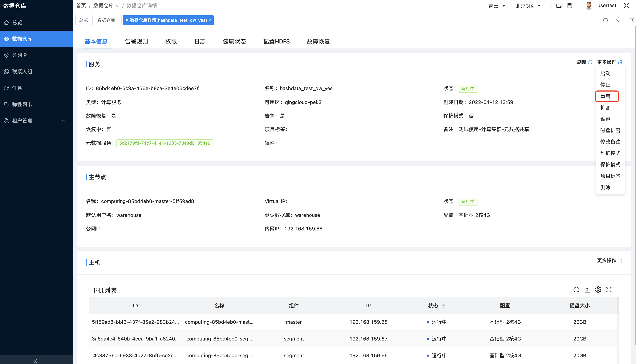Toggle browser fullscreen icon next to usertest
The width and height of the screenshot is (636, 364).
(x=626, y=6)
